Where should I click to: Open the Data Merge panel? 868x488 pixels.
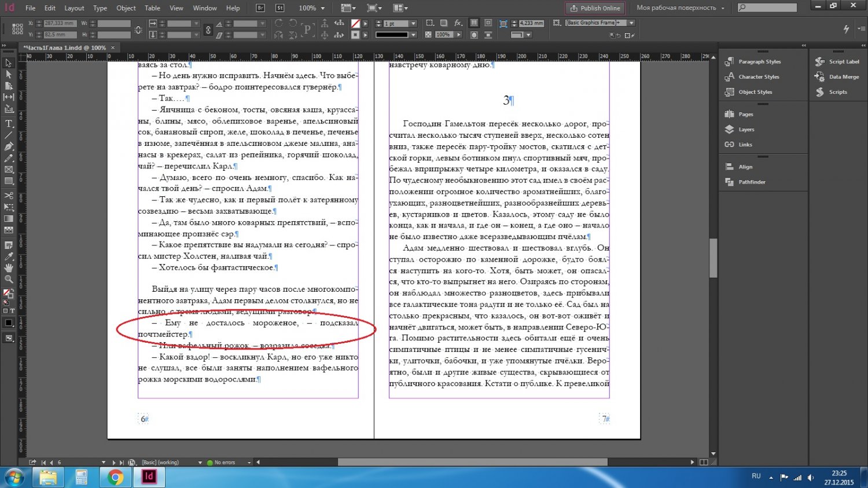pos(837,76)
